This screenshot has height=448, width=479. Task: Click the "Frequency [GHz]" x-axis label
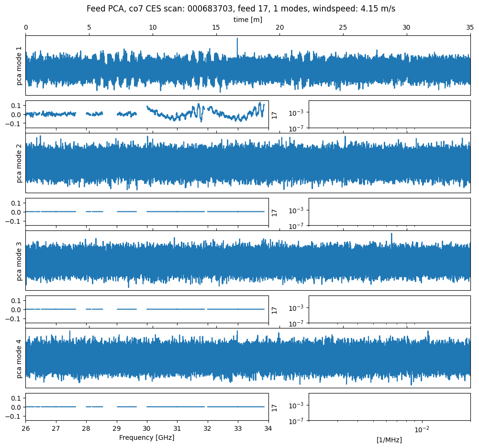point(146,437)
